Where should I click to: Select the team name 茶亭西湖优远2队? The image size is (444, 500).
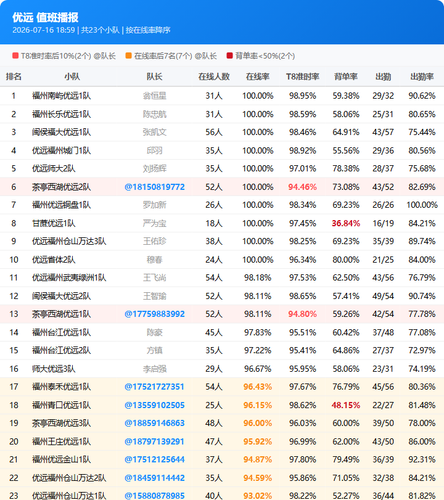[x=61, y=187]
